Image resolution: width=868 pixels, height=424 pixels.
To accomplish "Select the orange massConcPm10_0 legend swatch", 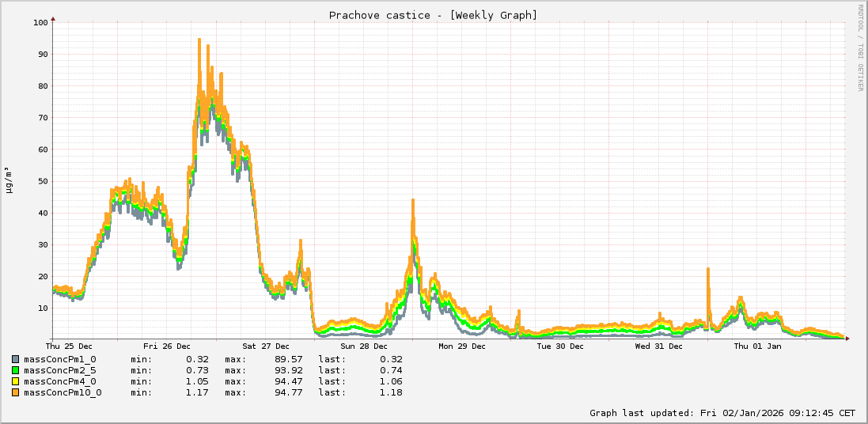I will click(x=16, y=392).
